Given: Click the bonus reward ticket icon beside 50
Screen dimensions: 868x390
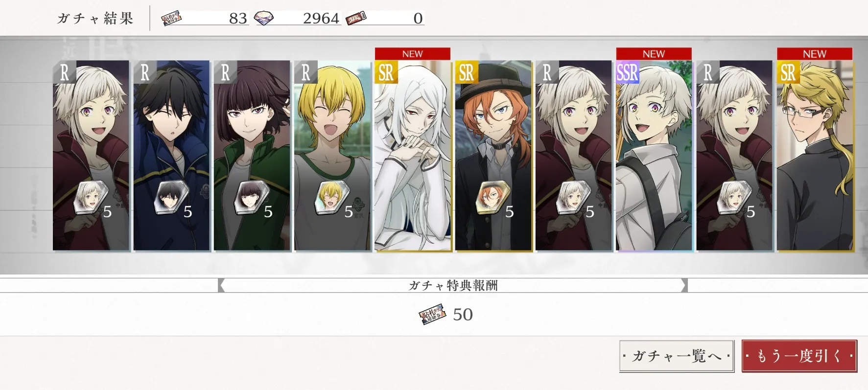Looking at the screenshot, I should [433, 314].
